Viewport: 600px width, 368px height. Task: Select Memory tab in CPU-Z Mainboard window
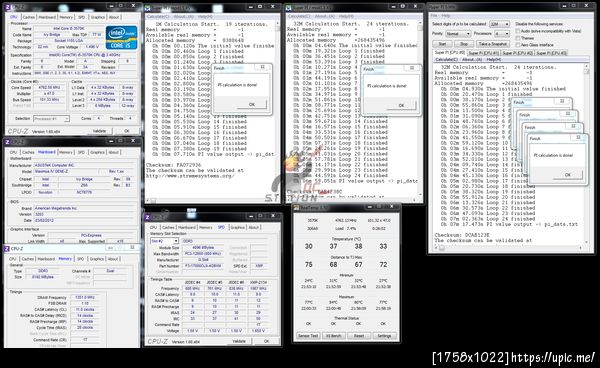[x=65, y=152]
